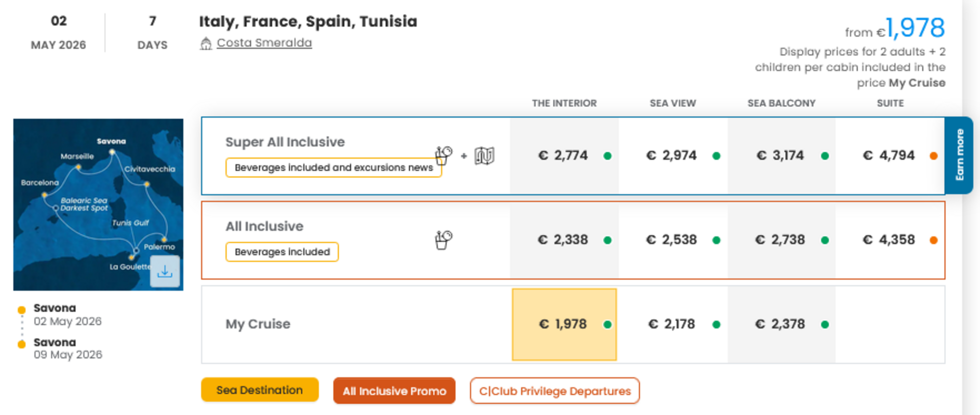The height and width of the screenshot is (415, 980).
Task: Choose Super All Inclusive Sea Balcony € 3,174
Action: pos(780,156)
